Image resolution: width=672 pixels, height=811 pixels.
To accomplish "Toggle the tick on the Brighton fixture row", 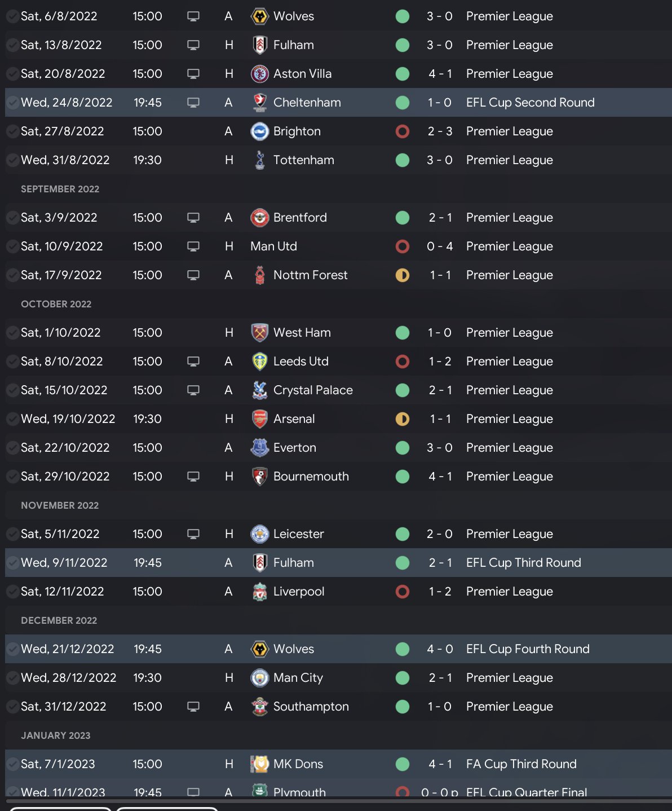I will tap(12, 131).
